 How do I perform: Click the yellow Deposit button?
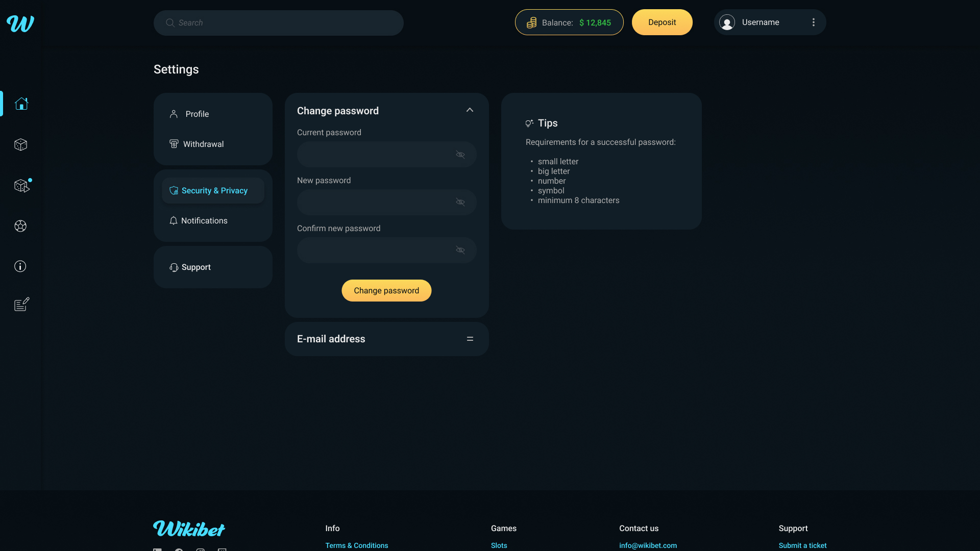(x=662, y=22)
